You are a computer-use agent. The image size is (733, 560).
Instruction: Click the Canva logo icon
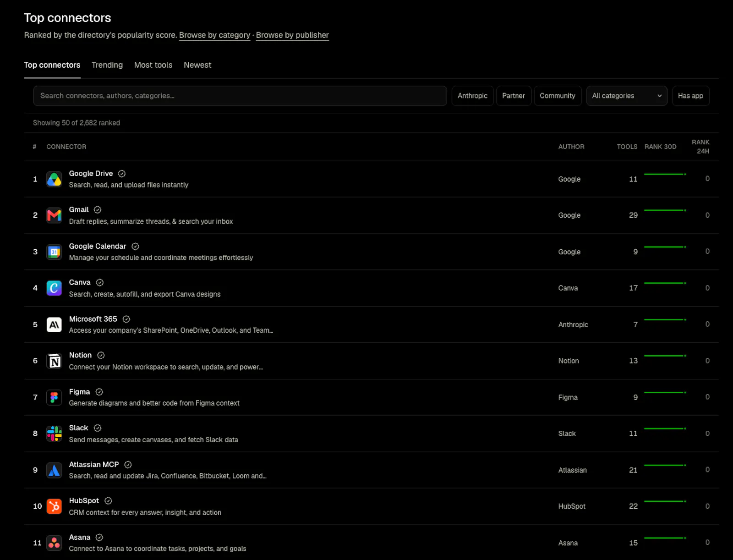click(54, 288)
